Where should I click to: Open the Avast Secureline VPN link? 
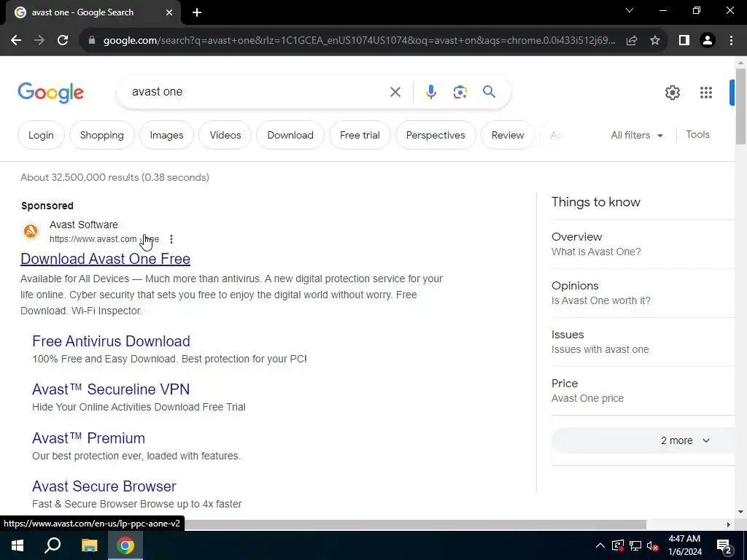tap(111, 389)
